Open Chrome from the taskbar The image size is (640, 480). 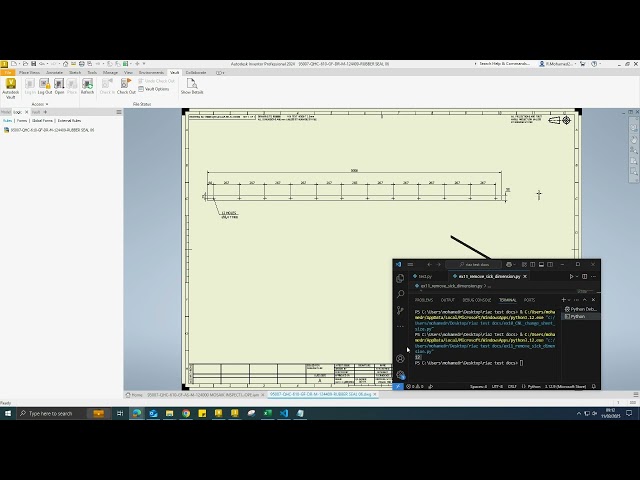(186, 413)
